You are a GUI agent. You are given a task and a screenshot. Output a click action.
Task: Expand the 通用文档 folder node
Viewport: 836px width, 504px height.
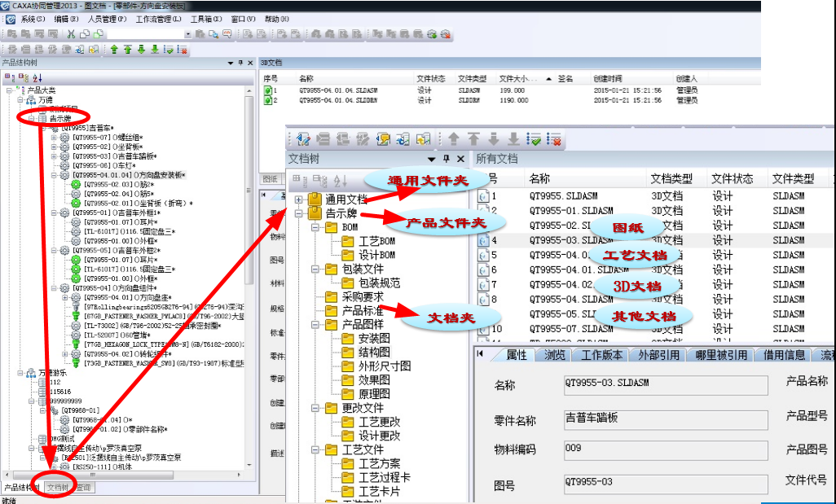pos(298,199)
